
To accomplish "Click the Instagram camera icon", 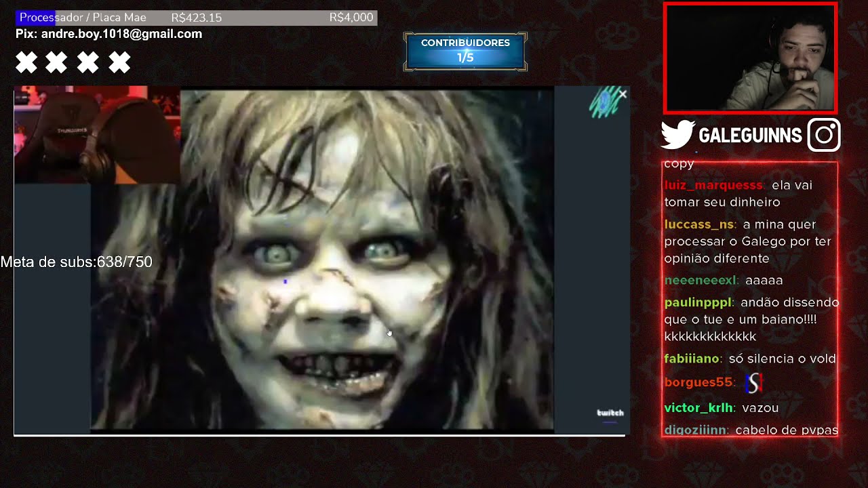I will [824, 135].
